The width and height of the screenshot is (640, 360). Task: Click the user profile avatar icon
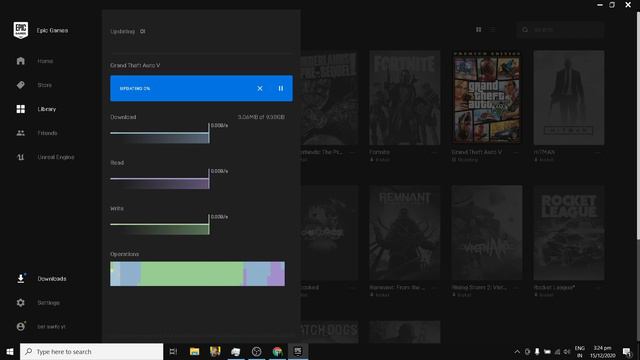coord(20,327)
